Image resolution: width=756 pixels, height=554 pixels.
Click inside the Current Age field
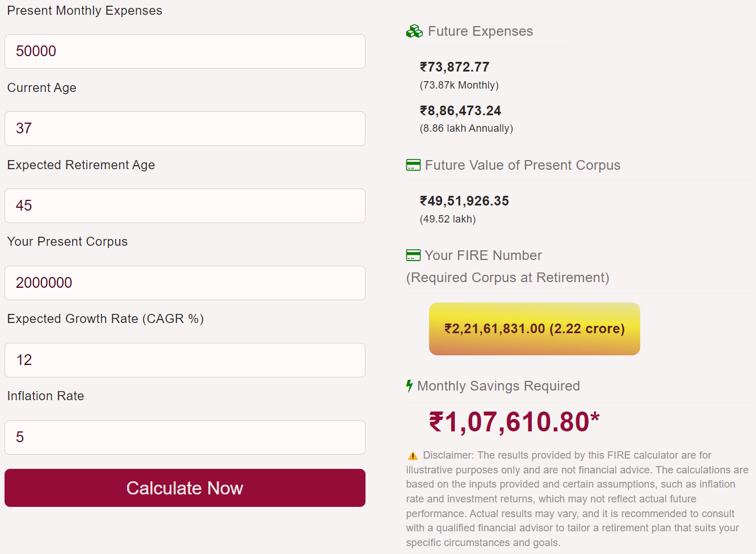(184, 128)
